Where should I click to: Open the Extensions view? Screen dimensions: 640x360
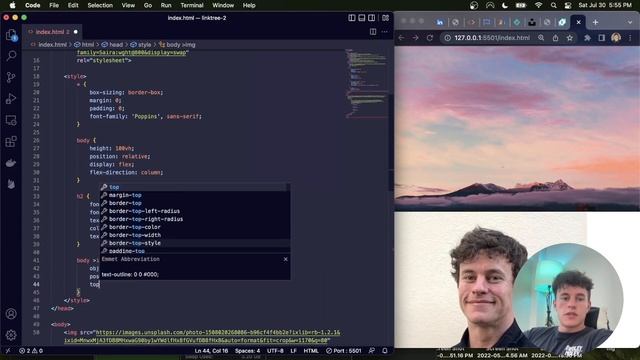click(x=11, y=141)
